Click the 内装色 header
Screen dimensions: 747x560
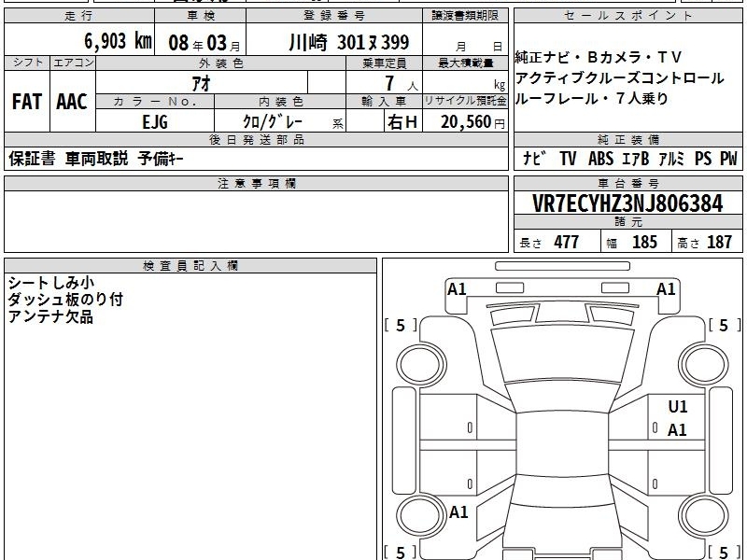(x=280, y=102)
